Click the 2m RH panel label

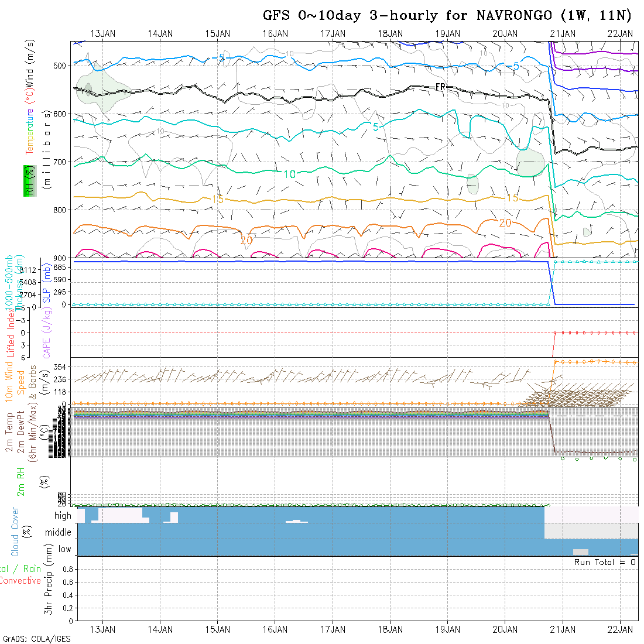tap(20, 481)
